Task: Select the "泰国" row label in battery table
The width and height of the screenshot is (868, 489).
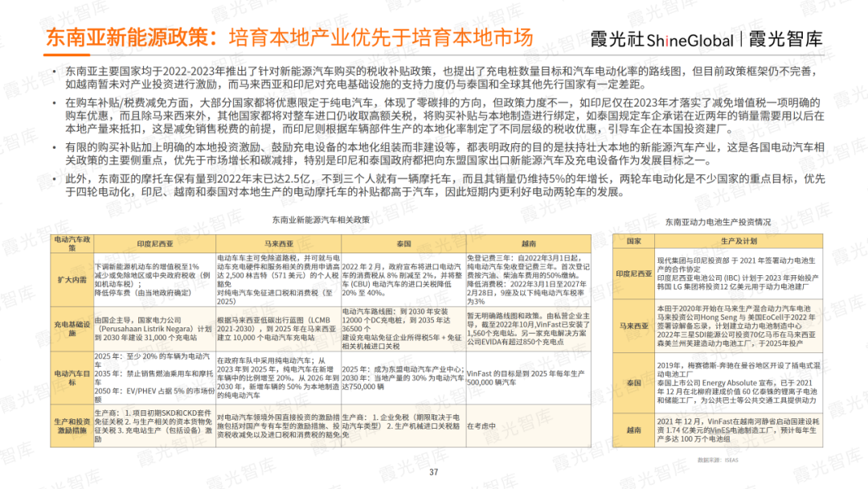Action: [x=634, y=383]
